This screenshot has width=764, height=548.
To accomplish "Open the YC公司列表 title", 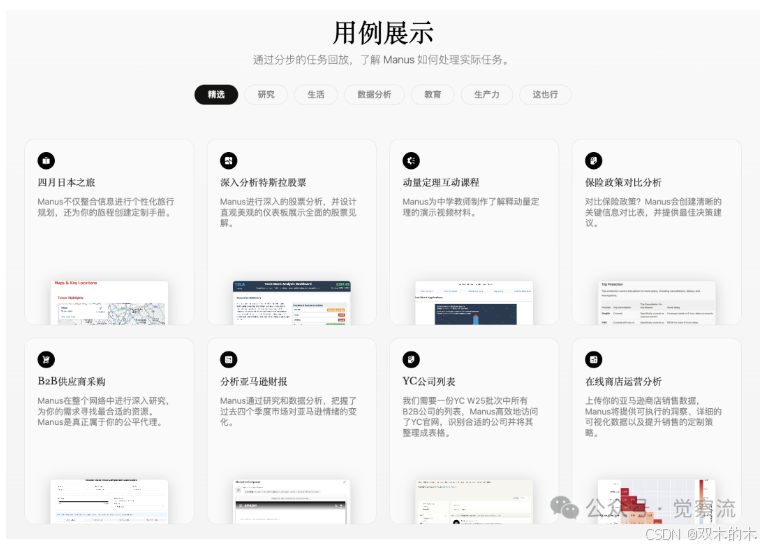I will [429, 381].
